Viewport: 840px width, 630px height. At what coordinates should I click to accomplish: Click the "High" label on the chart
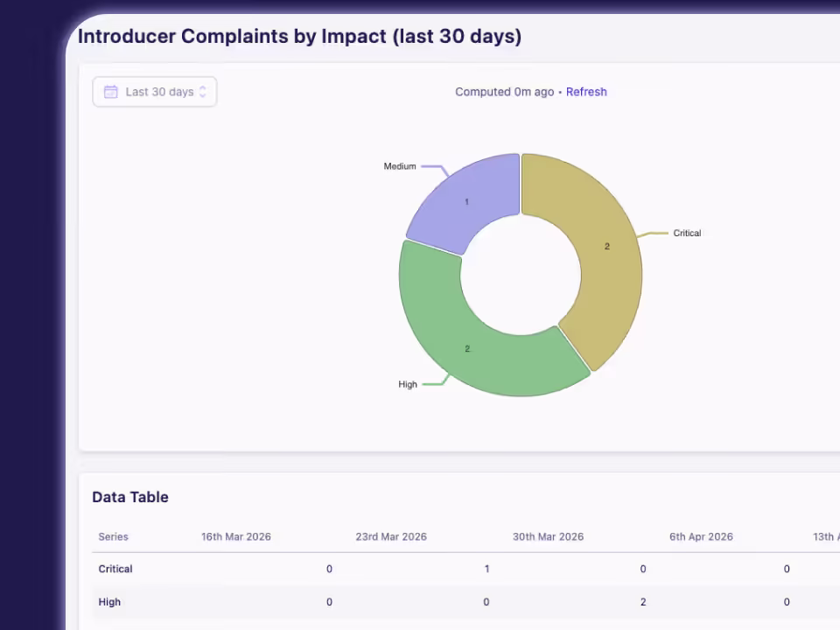408,384
